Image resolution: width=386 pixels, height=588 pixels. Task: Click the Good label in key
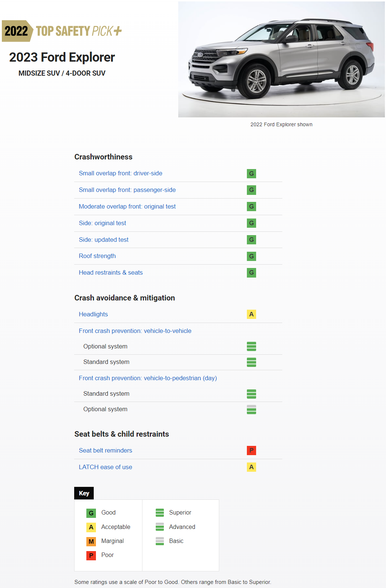108,513
